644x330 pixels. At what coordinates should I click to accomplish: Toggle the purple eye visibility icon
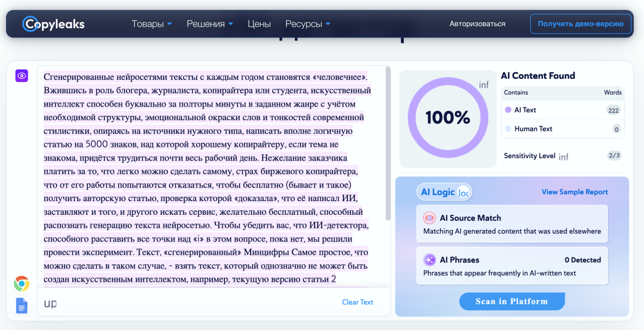[22, 76]
